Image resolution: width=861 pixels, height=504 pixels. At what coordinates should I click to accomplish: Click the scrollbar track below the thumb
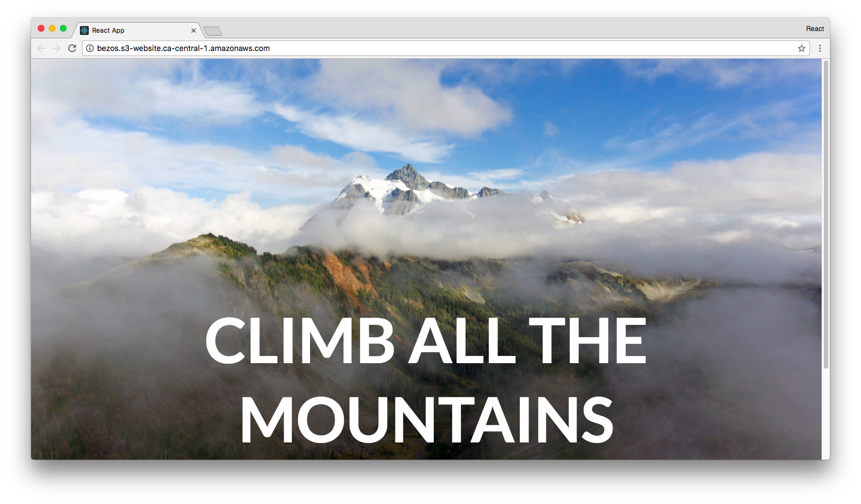(826, 414)
